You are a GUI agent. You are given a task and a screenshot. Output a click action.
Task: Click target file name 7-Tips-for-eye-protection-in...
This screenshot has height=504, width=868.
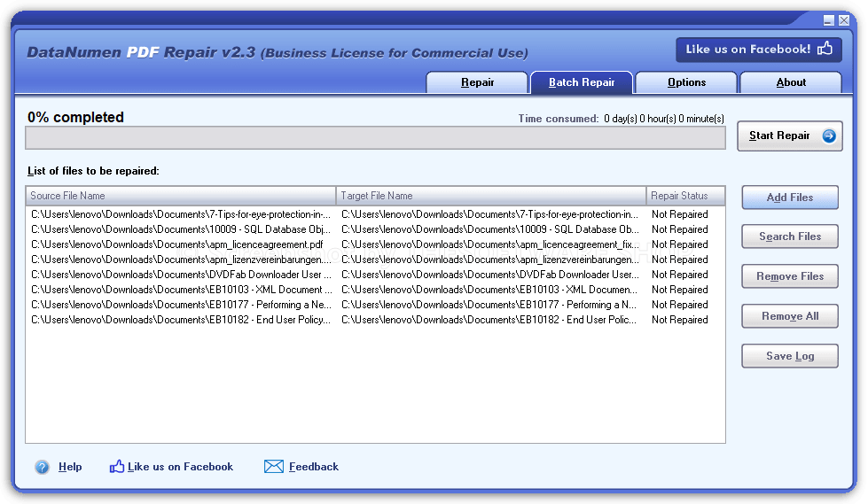[x=490, y=214]
